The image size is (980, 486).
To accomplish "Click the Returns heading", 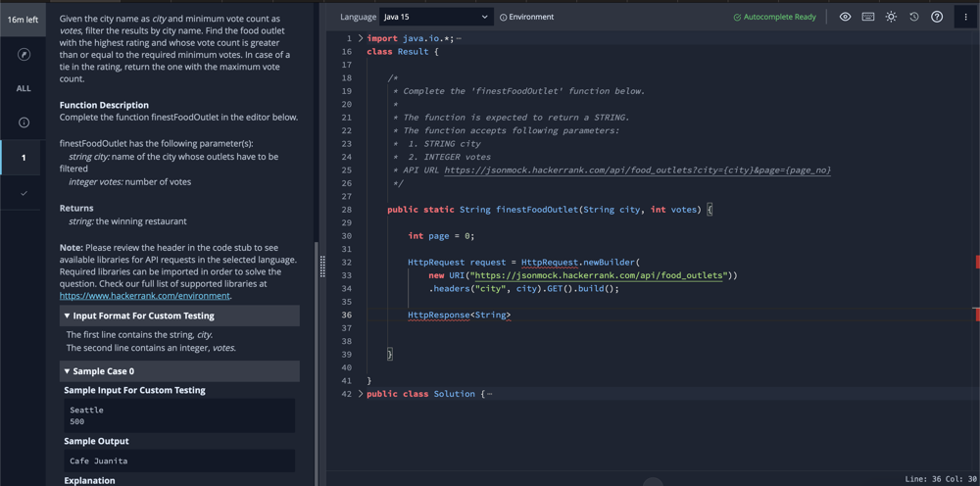I will click(76, 208).
